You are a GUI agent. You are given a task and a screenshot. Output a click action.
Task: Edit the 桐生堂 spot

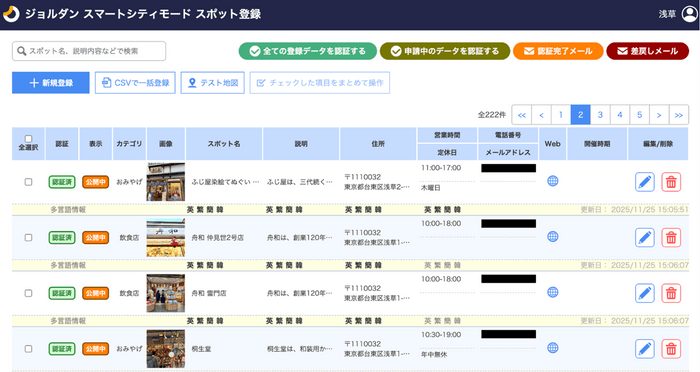645,349
